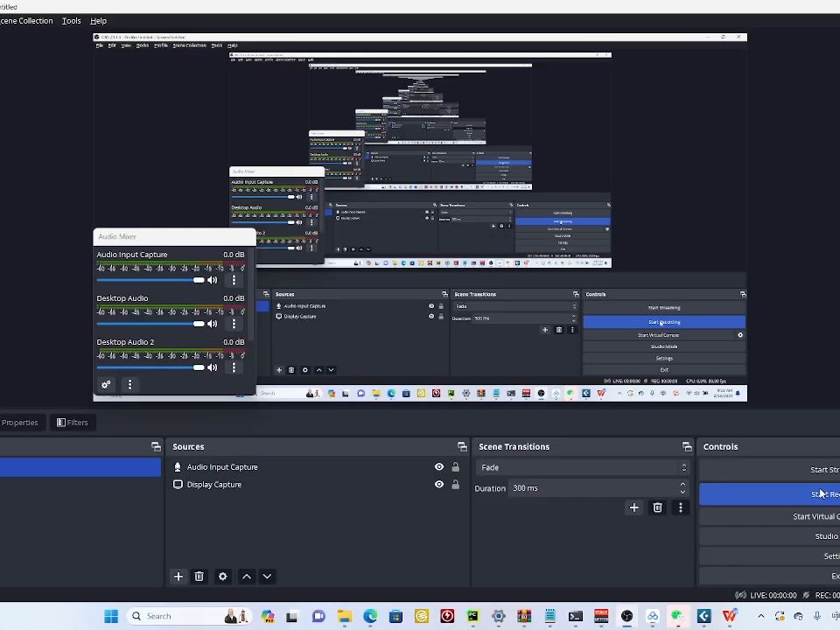The height and width of the screenshot is (630, 840).
Task: Open Audio Input Capture three-dot menu
Action: [x=234, y=280]
